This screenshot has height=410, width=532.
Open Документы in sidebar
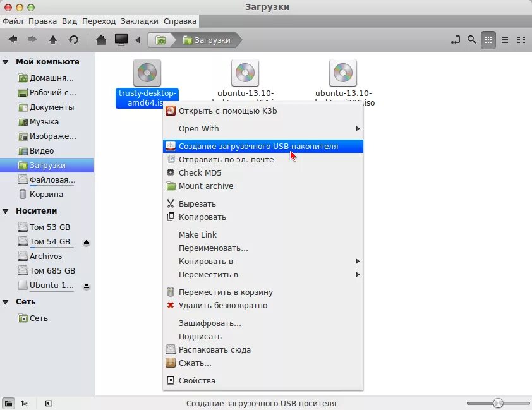point(47,107)
